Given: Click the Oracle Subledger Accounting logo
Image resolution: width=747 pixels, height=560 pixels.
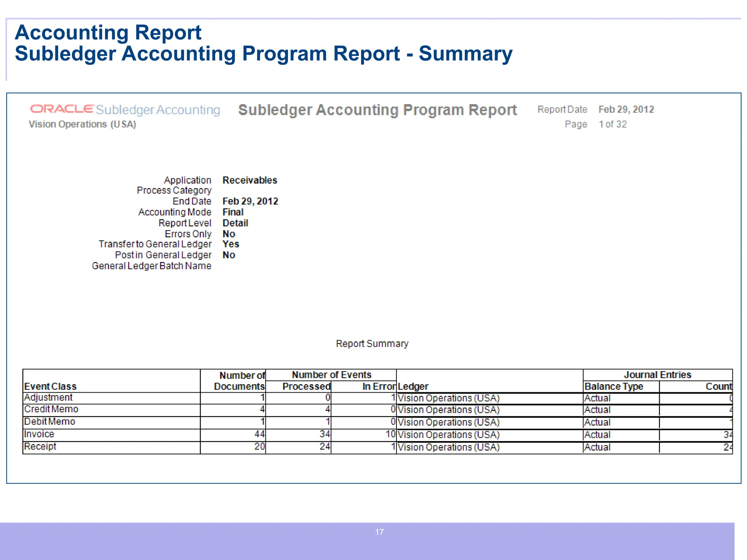Looking at the screenshot, I should pyautogui.click(x=125, y=109).
